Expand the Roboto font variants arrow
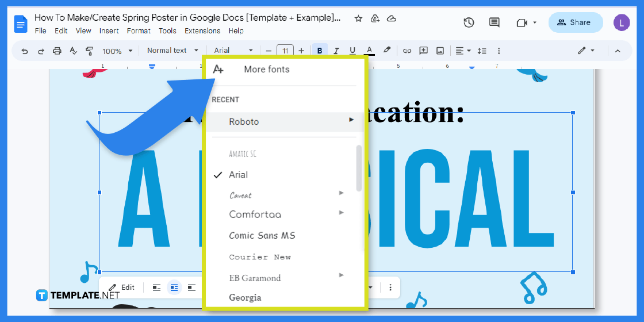 (x=351, y=120)
